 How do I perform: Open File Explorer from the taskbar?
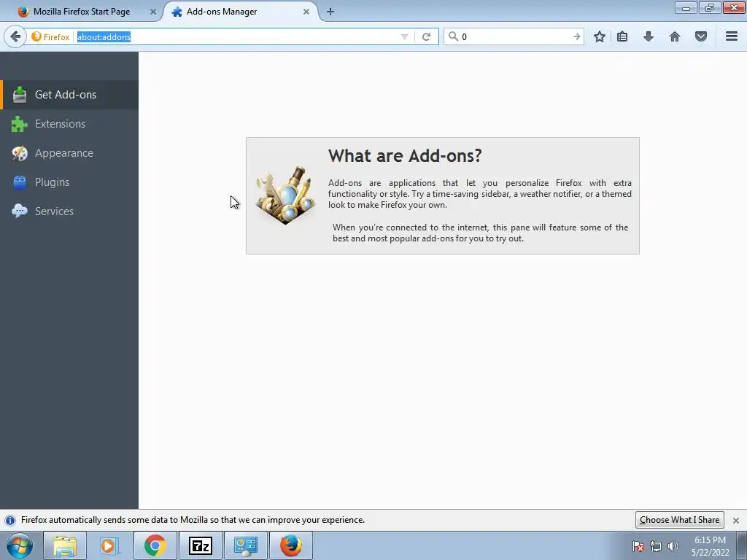click(x=65, y=545)
